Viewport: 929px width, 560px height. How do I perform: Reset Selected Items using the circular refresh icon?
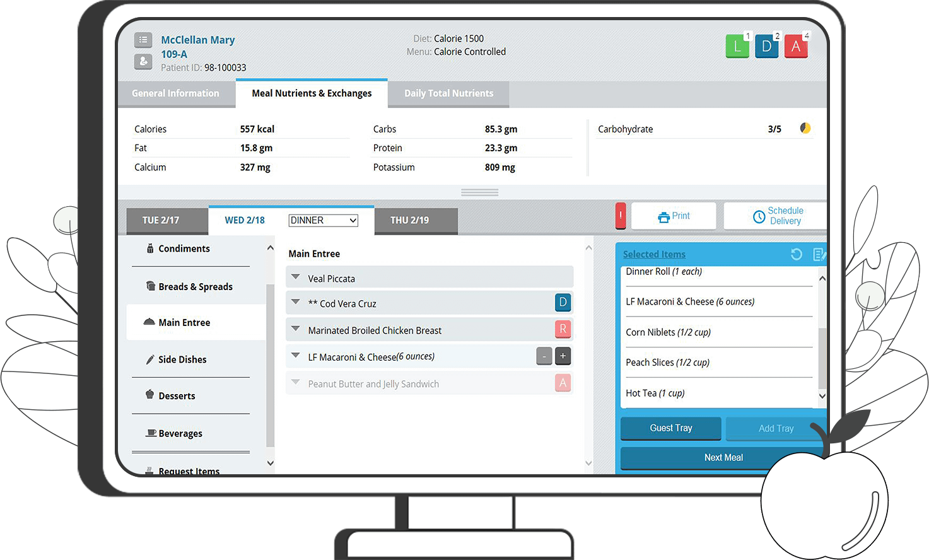796,254
